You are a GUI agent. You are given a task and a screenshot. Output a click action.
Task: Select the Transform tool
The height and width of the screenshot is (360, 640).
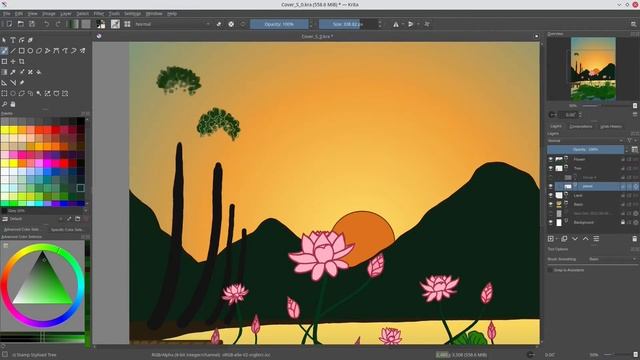[x=4, y=61]
